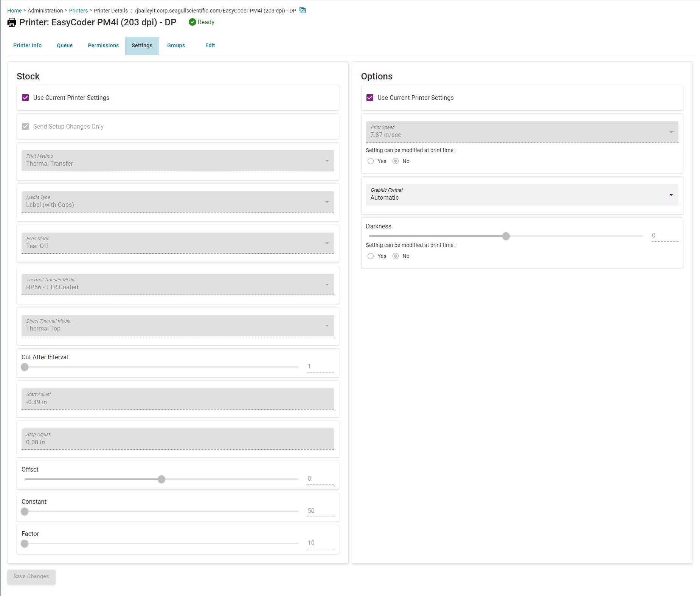Click the Save Changes button
This screenshot has height=596, width=700.
31,577
